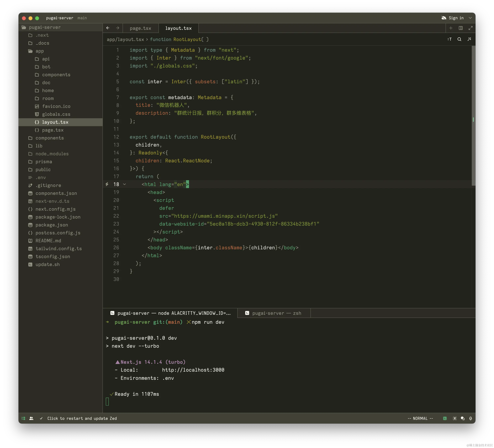Click the new tab plus icon
The height and width of the screenshot is (448, 494).
[451, 28]
